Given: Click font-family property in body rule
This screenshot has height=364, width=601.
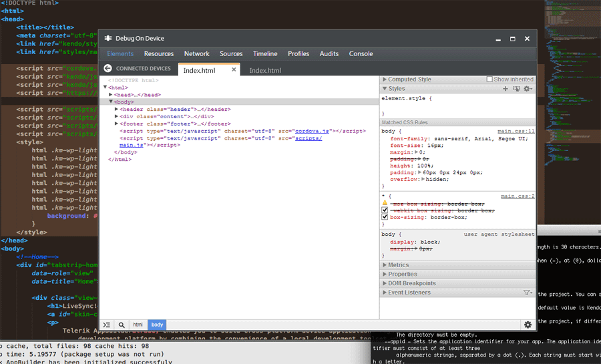Looking at the screenshot, I should click(x=459, y=139).
